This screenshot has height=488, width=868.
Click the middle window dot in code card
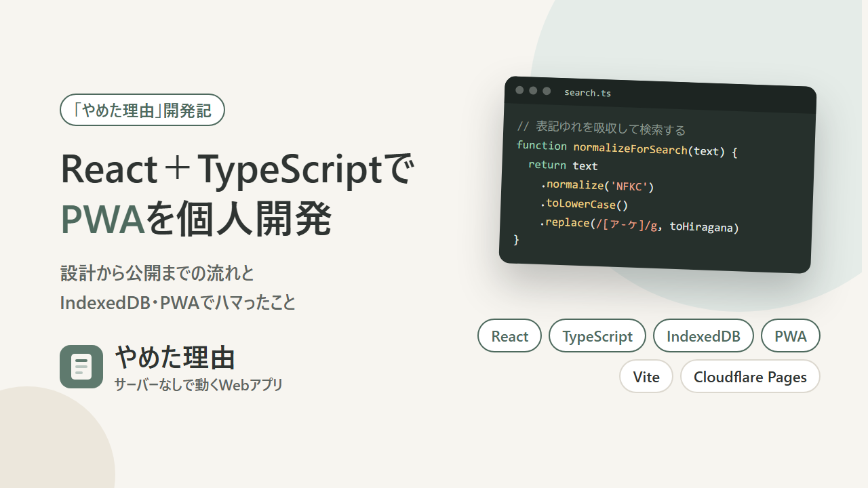(533, 91)
